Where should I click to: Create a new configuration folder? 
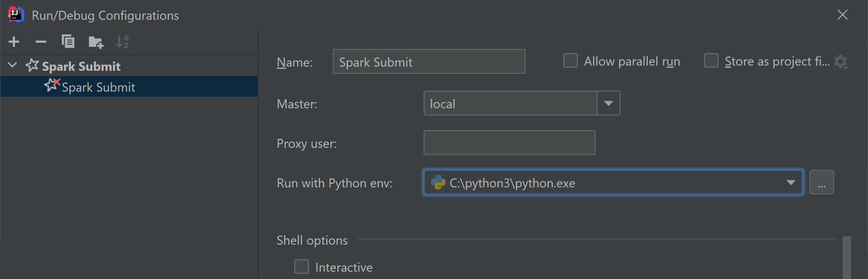96,42
